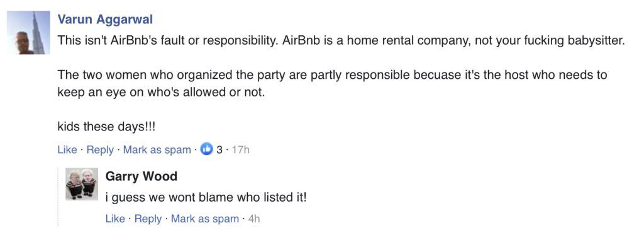The width and height of the screenshot is (644, 230).
Task: Click the blue thumbs-up reaction icon
Action: (206, 150)
